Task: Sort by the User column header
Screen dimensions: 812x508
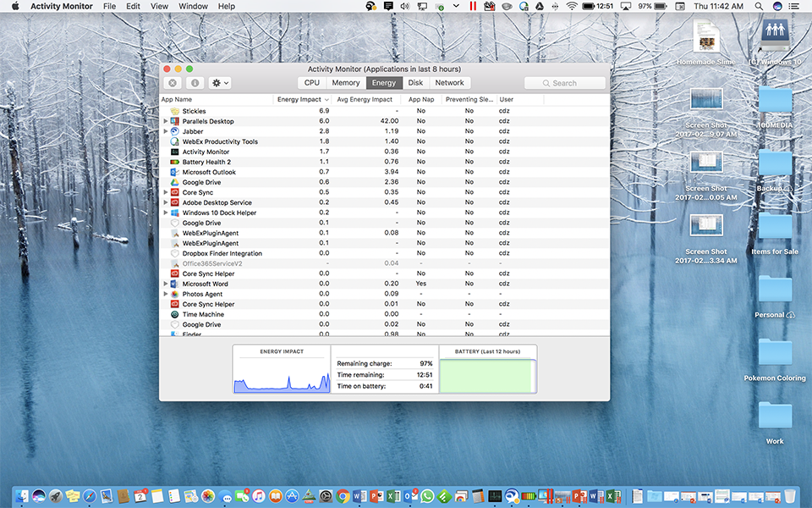Action: (x=520, y=100)
